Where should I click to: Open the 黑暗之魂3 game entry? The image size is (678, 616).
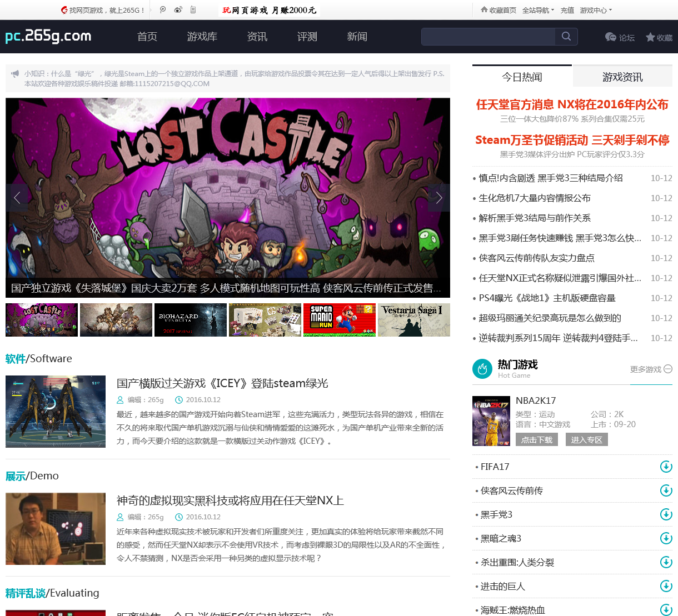click(x=501, y=538)
